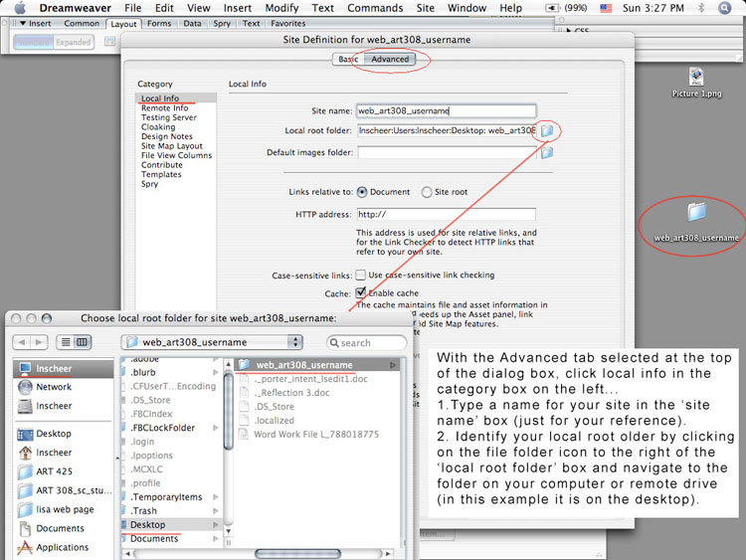Image resolution: width=746 pixels, height=560 pixels.
Task: Expand the CSS panel
Action: coord(569,30)
